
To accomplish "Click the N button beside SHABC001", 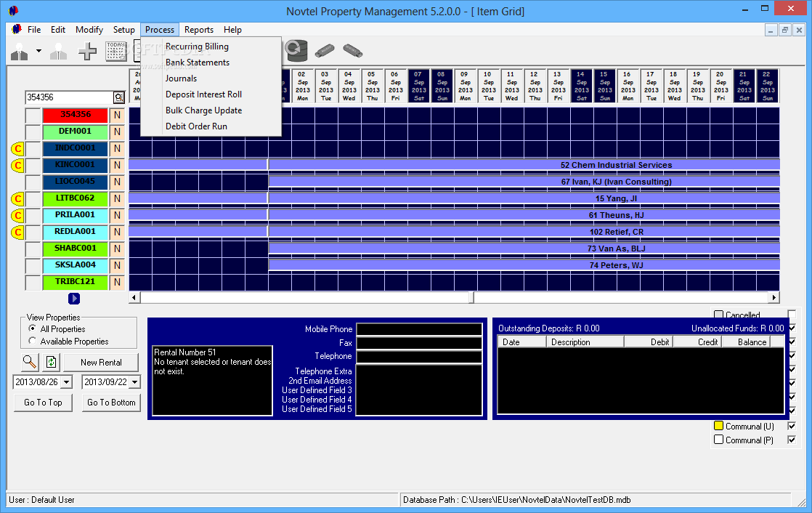I will (117, 249).
